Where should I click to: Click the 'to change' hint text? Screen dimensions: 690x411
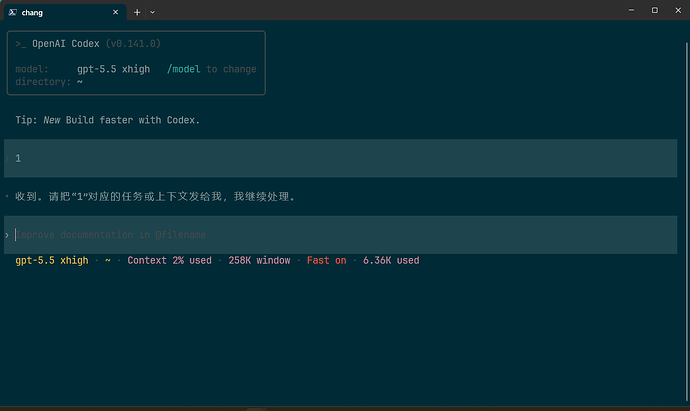coord(231,69)
